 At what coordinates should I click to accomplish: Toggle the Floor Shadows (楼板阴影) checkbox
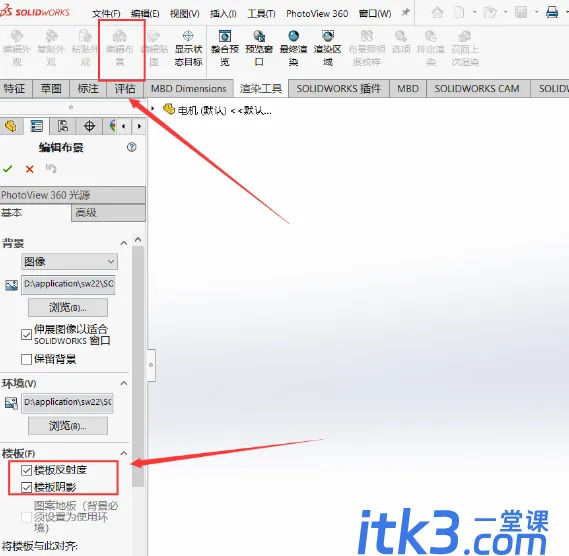pos(26,487)
